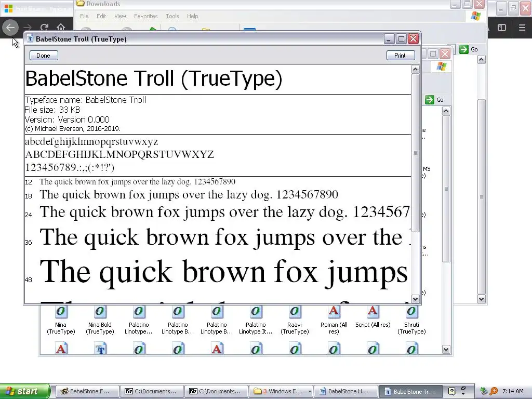This screenshot has width=532, height=399.
Task: Open the File menu in Downloads window
Action: click(84, 16)
